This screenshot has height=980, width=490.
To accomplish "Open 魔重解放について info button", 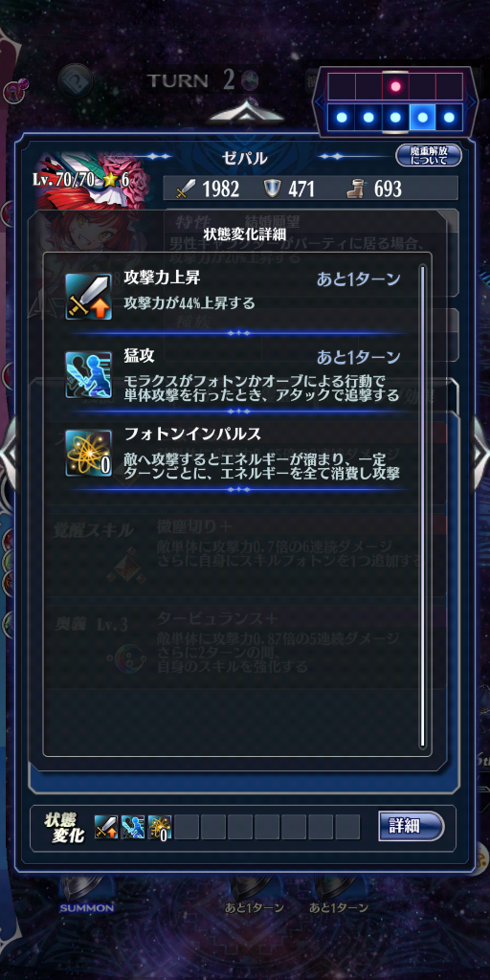I will 429,155.
